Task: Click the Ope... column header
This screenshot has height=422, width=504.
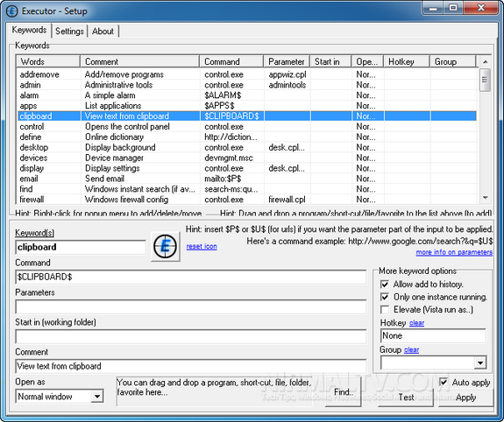Action: (x=367, y=61)
